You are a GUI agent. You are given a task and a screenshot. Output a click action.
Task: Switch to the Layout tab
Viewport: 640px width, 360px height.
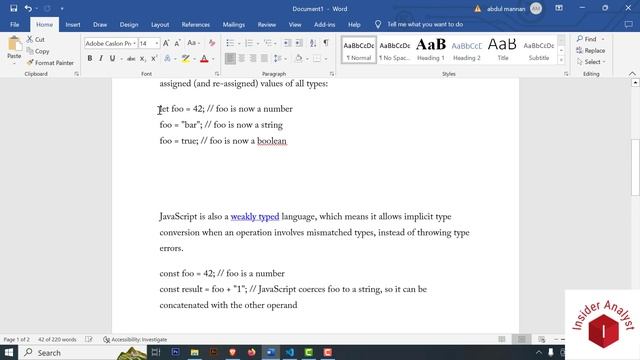point(160,24)
